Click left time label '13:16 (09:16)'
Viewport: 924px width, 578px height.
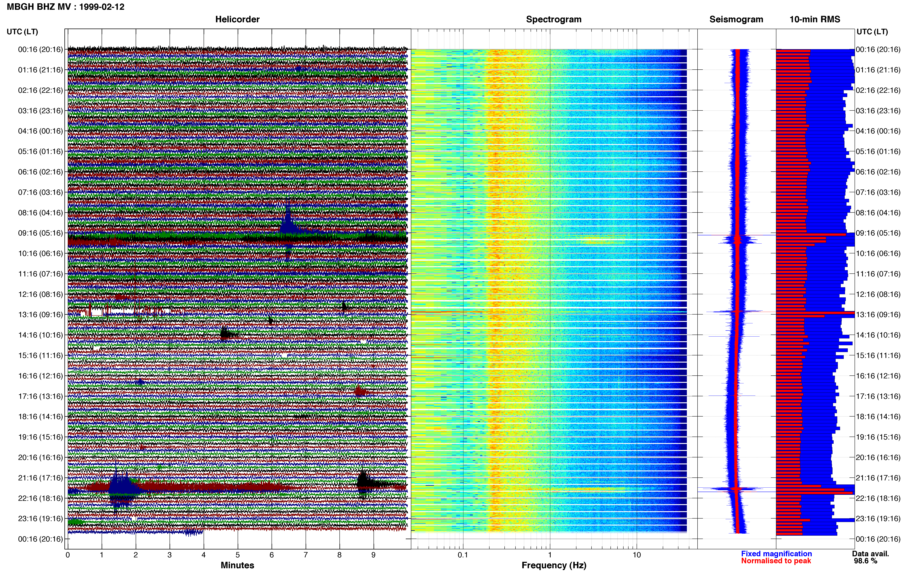coord(40,315)
